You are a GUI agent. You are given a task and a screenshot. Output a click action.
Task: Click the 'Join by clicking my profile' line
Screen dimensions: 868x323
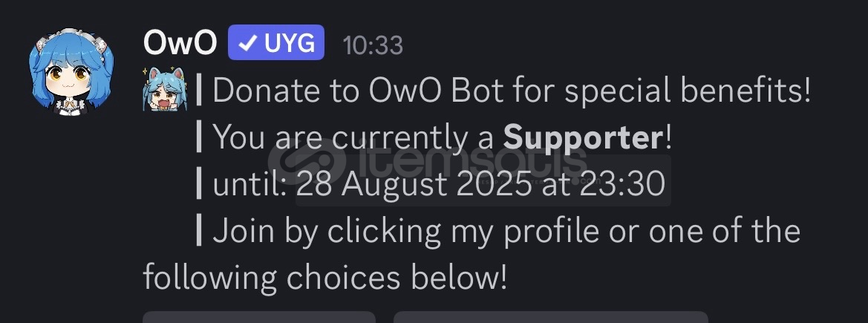coord(506,232)
